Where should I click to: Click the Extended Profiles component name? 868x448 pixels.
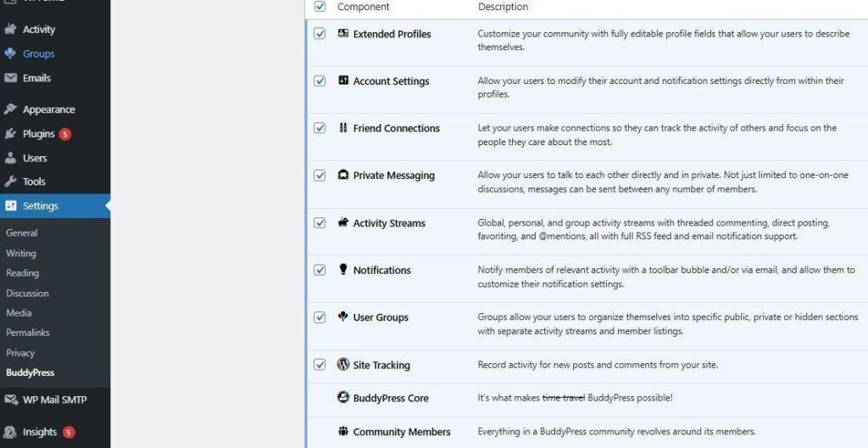pos(392,34)
